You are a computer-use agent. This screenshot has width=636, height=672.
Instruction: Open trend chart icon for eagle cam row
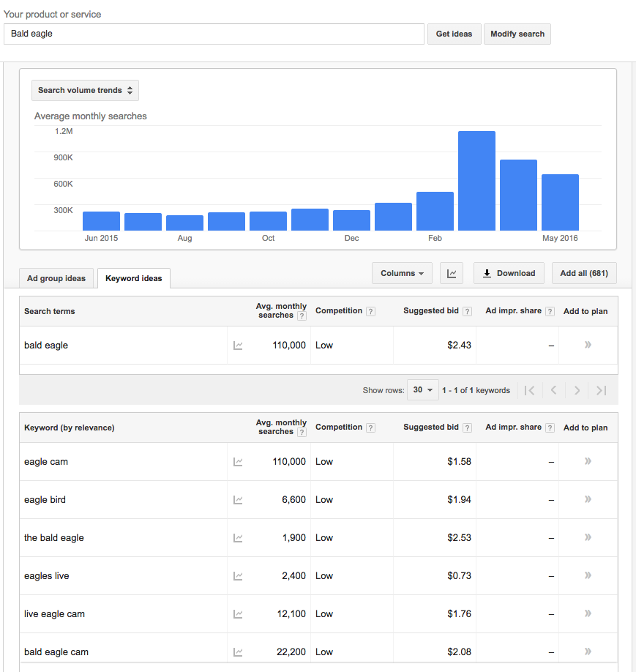[x=238, y=462]
